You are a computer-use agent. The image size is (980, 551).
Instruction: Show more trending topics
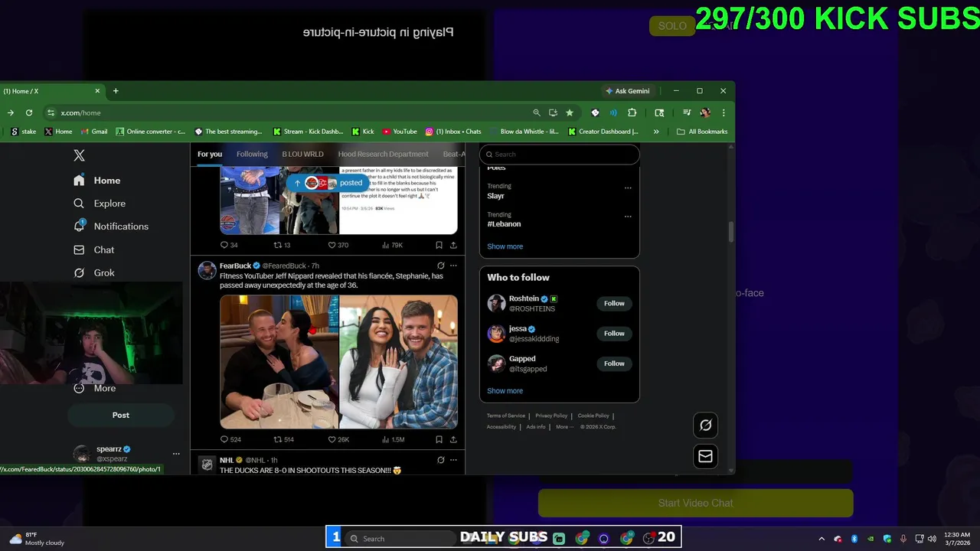(x=505, y=246)
